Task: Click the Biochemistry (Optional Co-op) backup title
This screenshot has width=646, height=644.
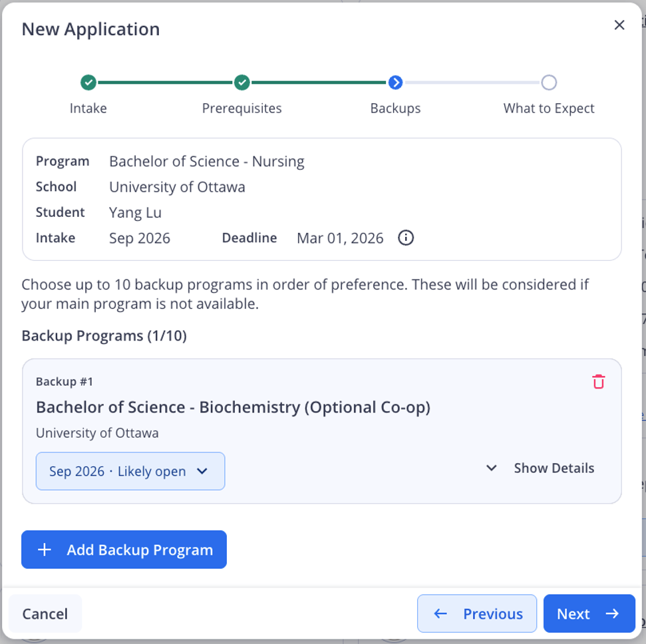Action: [x=234, y=407]
